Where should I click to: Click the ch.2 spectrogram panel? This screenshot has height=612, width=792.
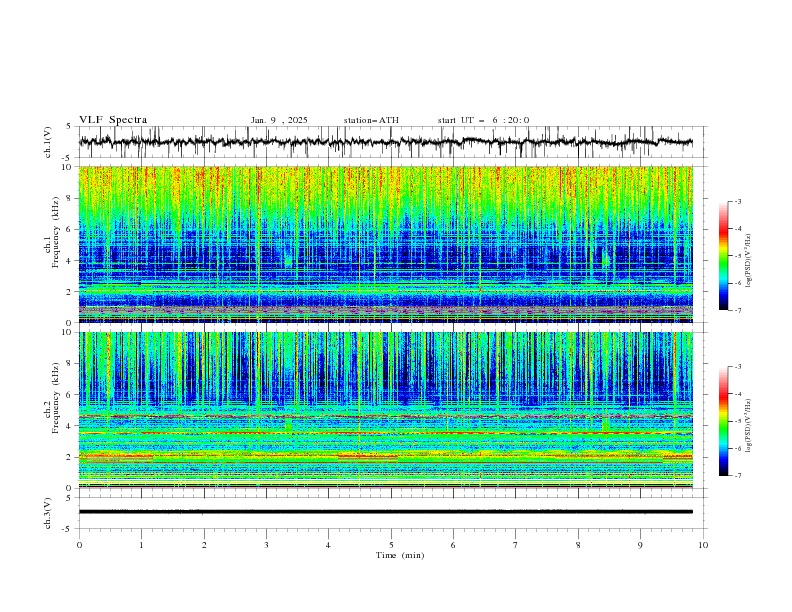tap(386, 410)
